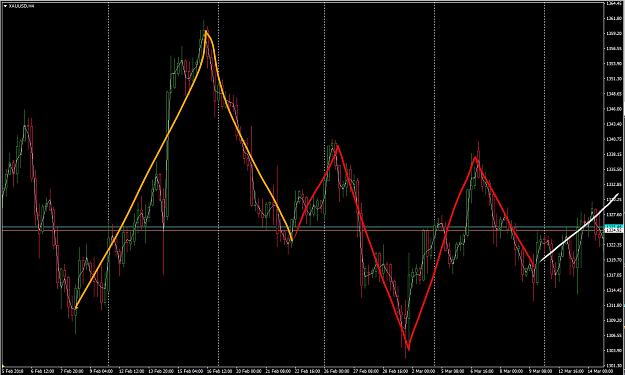Click the 1346.00 price scale value
Image resolution: width=625 pixels, height=375 pixels.
coord(615,109)
